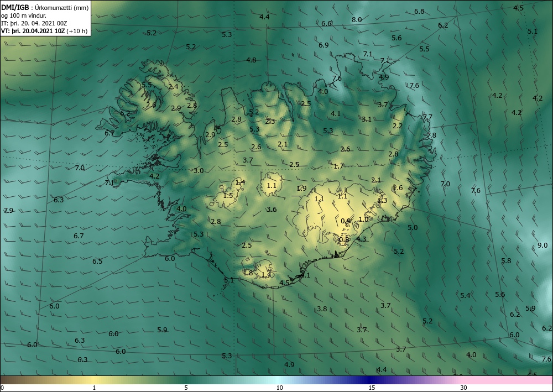Click the 'IT: þri. 20. 04. 2021 00Z' line
The width and height of the screenshot is (553, 392).
coord(34,23)
